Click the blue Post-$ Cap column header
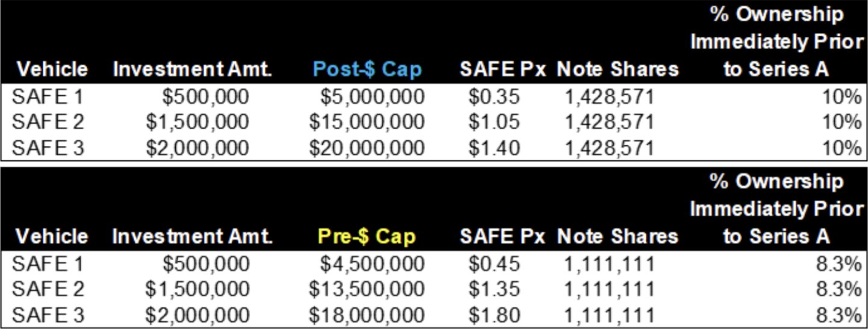This screenshot has height=329, width=868. 367,69
